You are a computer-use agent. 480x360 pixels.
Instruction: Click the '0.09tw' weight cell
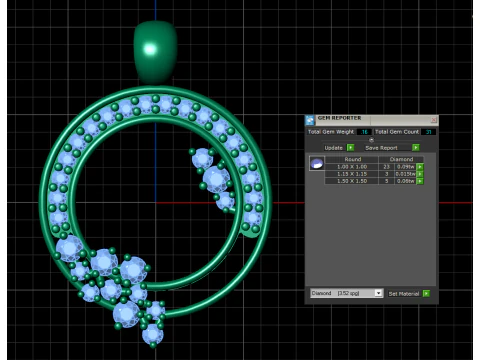coord(406,167)
